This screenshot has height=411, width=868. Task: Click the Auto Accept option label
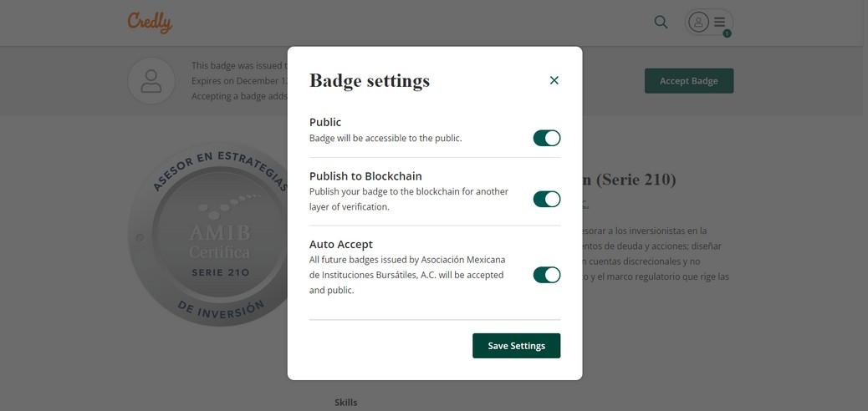click(x=341, y=244)
